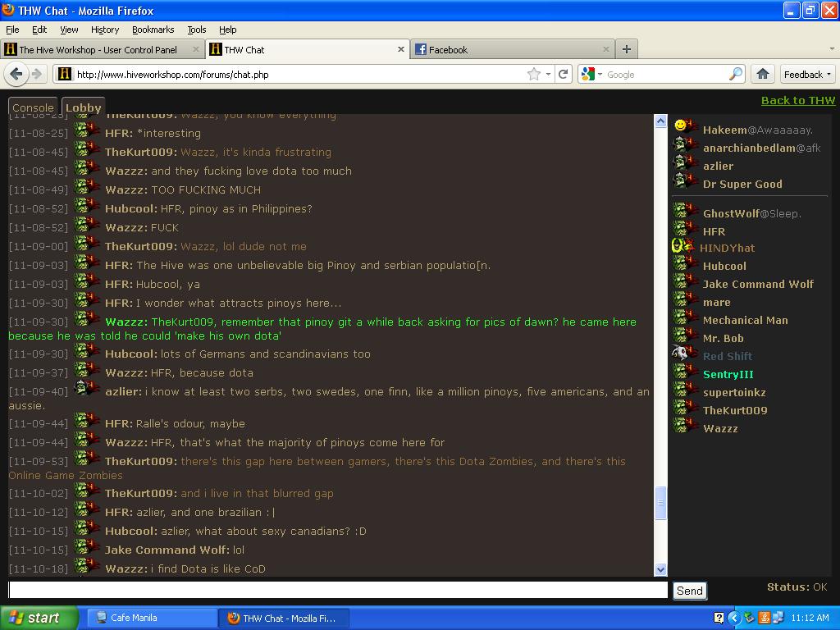Click the Google search field
The image size is (840, 630).
tap(665, 74)
